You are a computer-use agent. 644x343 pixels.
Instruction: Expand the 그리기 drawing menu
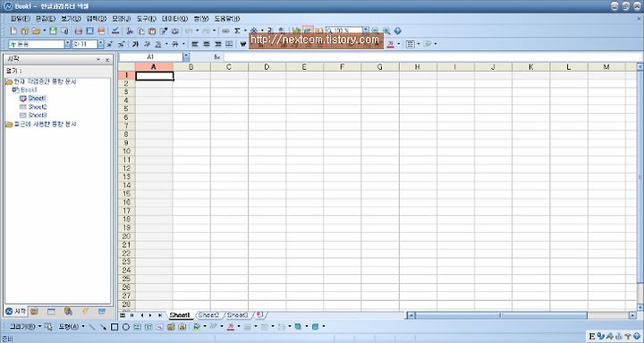[25, 327]
